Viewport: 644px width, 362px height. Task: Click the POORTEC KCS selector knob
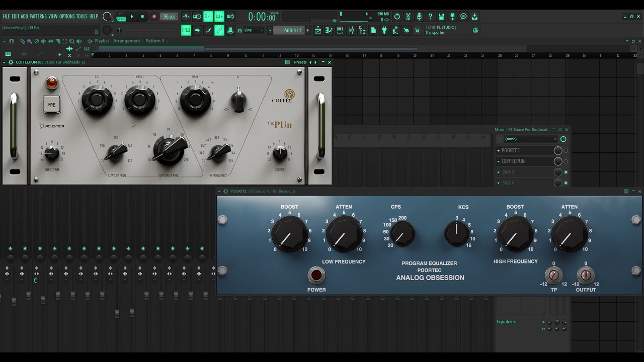tap(457, 234)
